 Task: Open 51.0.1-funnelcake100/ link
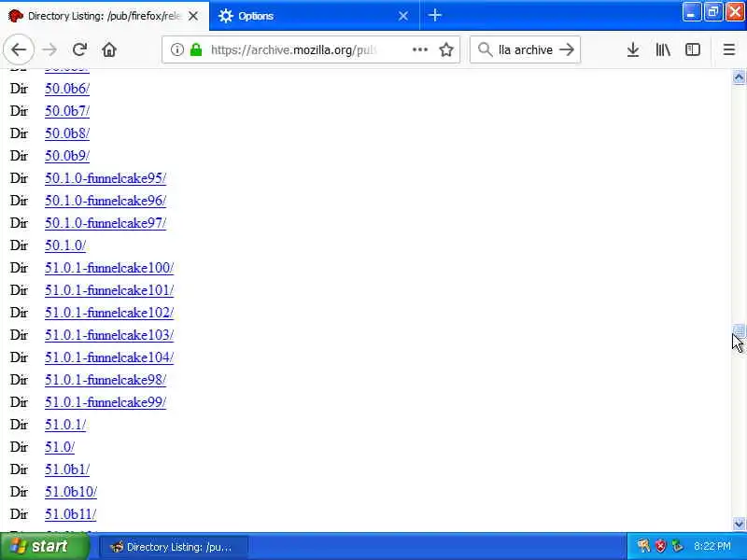point(109,268)
